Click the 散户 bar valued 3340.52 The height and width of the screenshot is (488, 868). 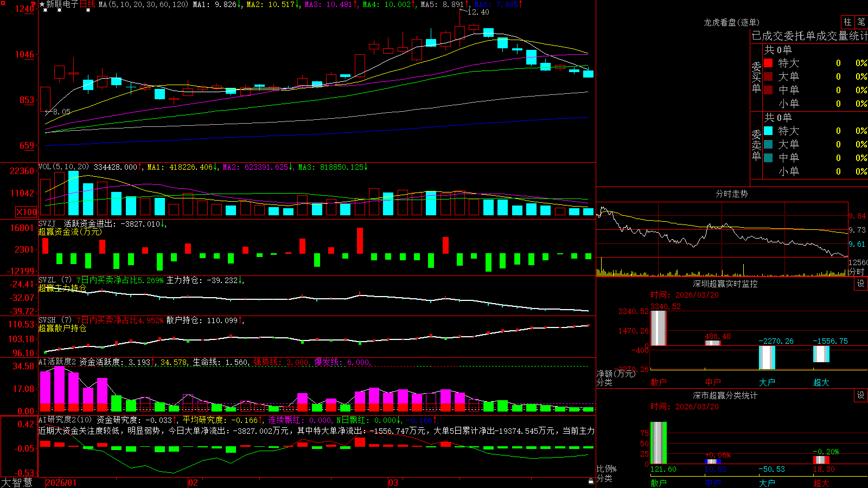click(x=659, y=328)
